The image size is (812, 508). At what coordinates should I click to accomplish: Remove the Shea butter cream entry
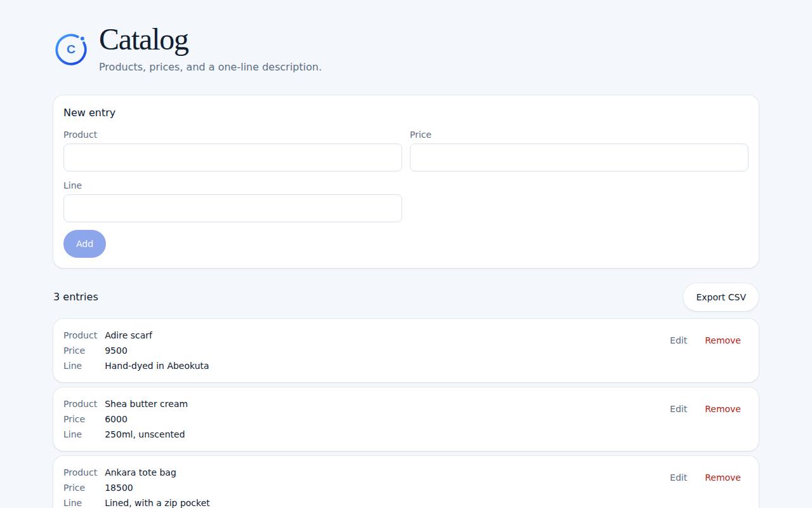click(723, 409)
